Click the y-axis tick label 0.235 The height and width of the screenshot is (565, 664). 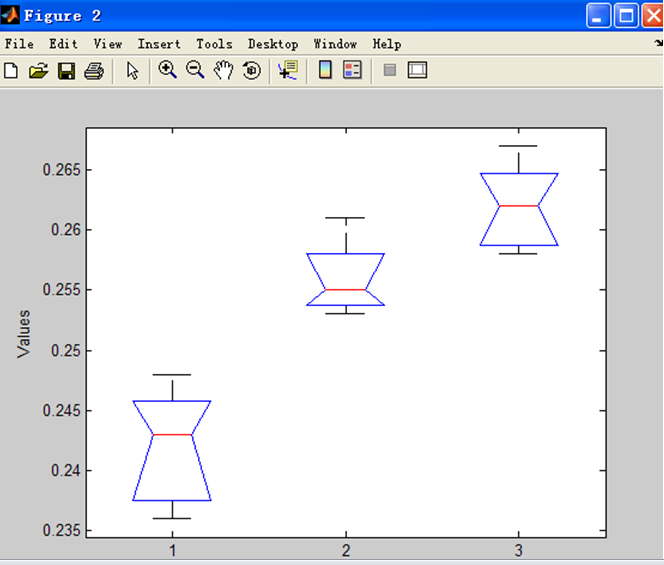[61, 530]
